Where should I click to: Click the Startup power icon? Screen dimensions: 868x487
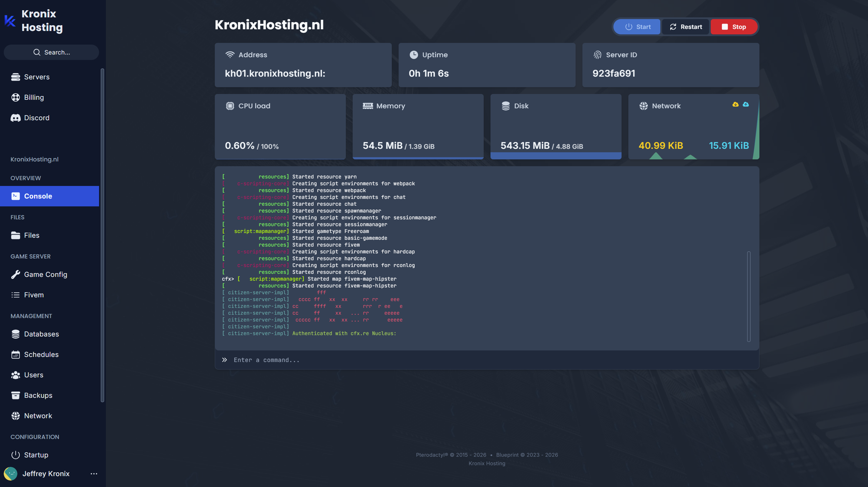point(16,455)
